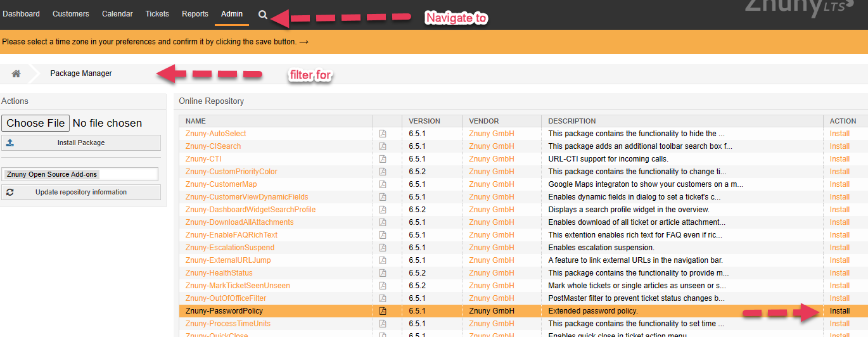Open PDF documentation icon for Znuny-PasswordPolicy
Image resolution: width=868 pixels, height=337 pixels.
(x=383, y=311)
